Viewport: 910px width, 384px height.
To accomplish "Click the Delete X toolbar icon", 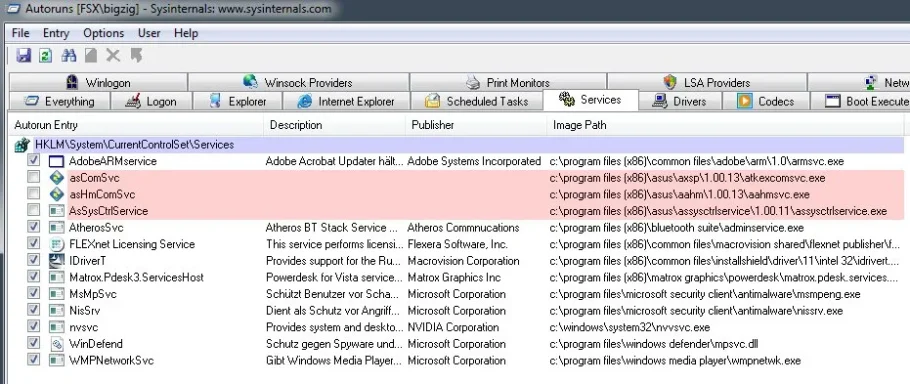I will (x=113, y=56).
